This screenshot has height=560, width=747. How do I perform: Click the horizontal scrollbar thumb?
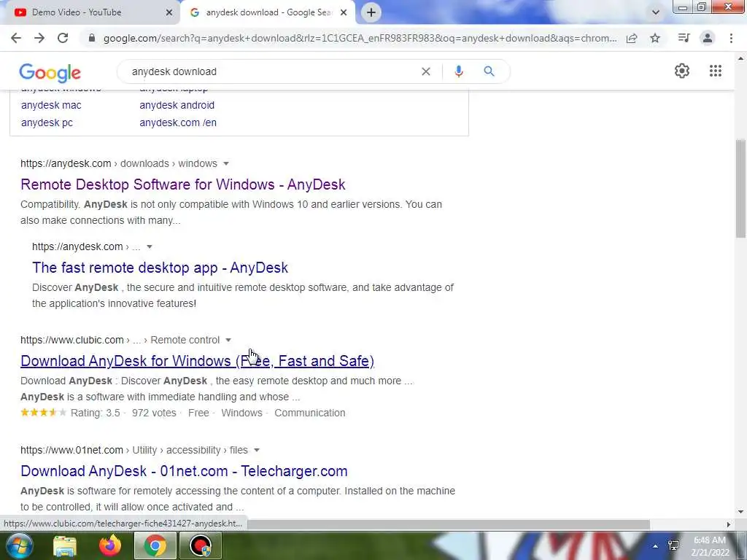point(448,524)
